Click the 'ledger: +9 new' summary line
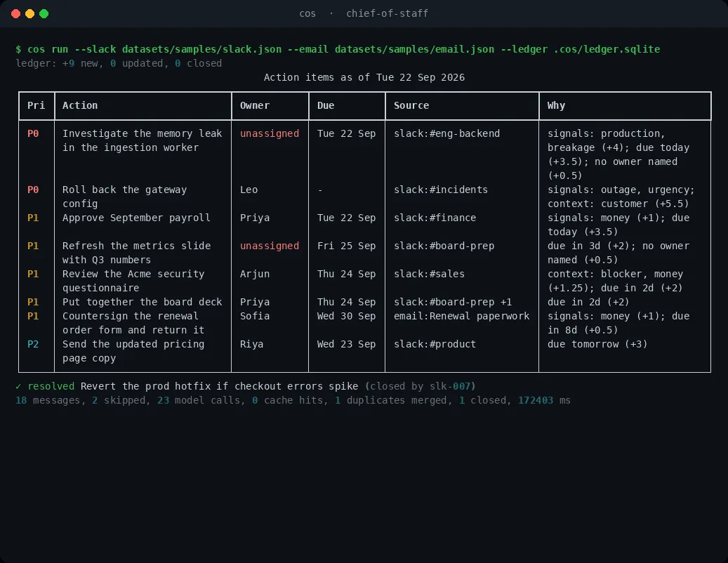The image size is (728, 563). [119, 63]
